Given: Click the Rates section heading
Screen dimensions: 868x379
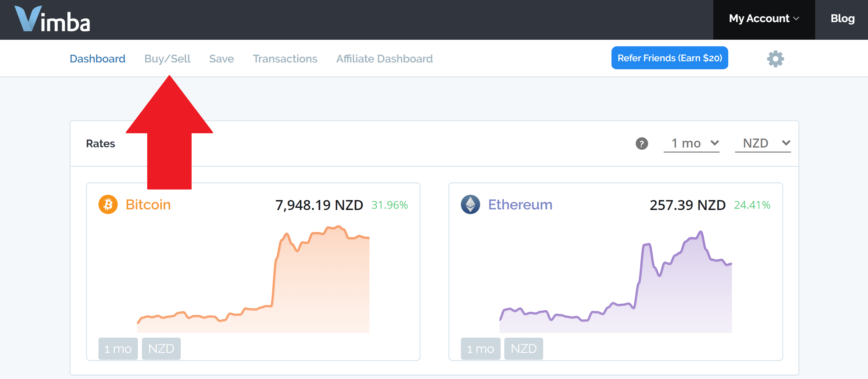Looking at the screenshot, I should [100, 144].
